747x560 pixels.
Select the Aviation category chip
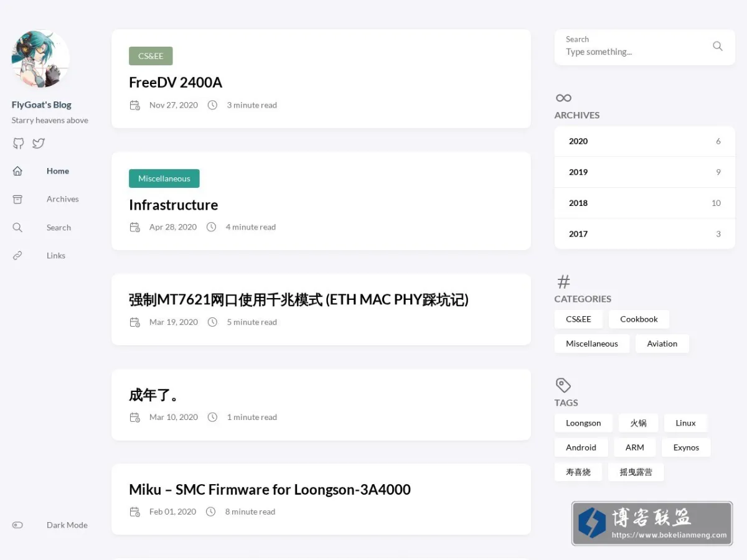click(x=662, y=343)
